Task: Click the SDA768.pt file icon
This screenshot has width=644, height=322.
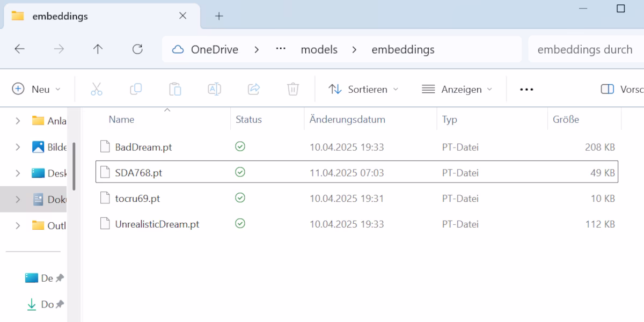Action: (x=105, y=172)
